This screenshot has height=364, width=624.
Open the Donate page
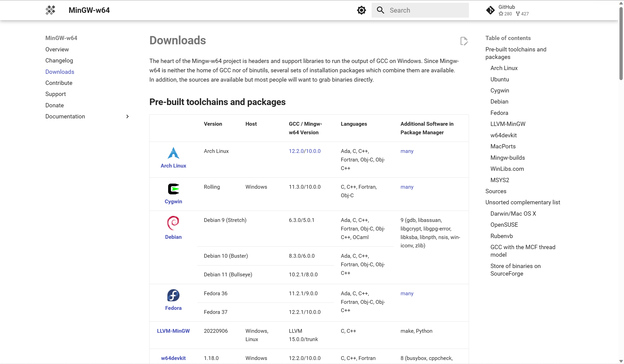coord(54,105)
